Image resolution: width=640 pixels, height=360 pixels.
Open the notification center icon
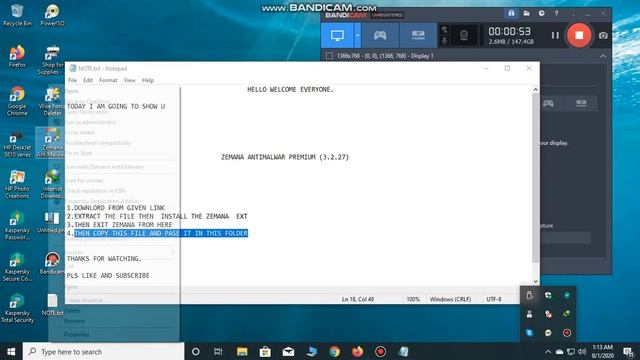pos(628,351)
